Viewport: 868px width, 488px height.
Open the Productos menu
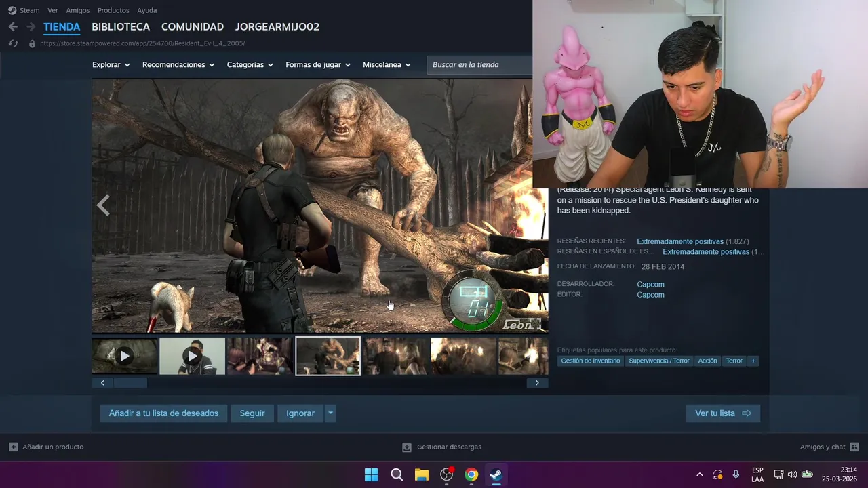(113, 10)
